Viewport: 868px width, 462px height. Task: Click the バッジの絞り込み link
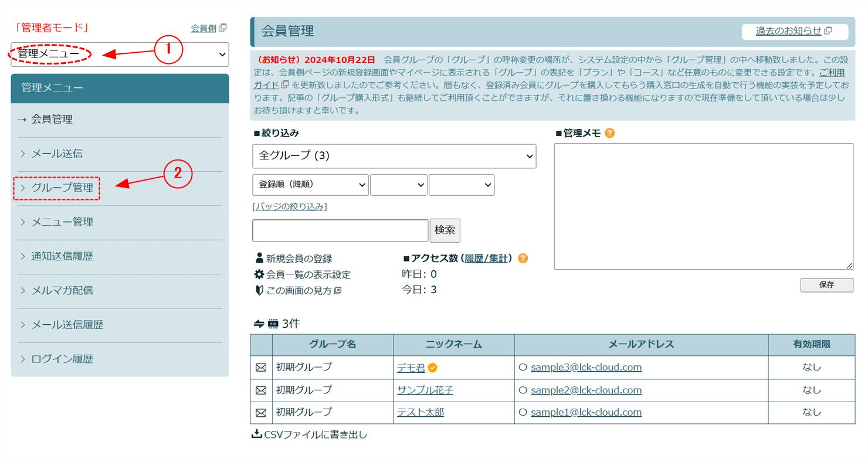[290, 206]
